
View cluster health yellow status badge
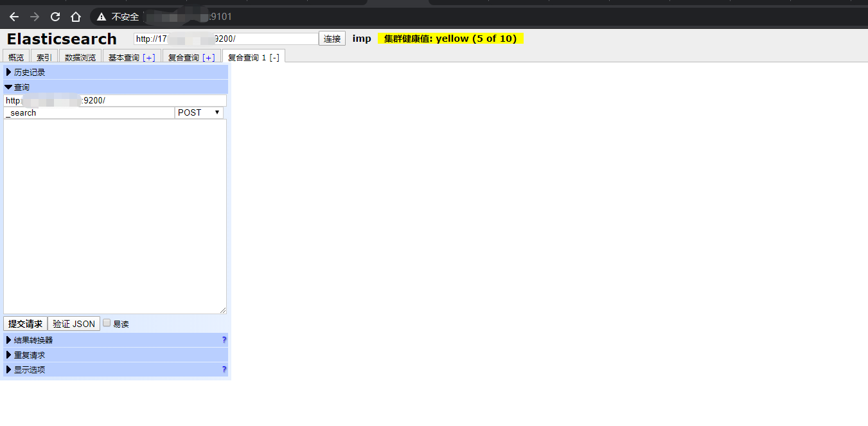tap(451, 39)
